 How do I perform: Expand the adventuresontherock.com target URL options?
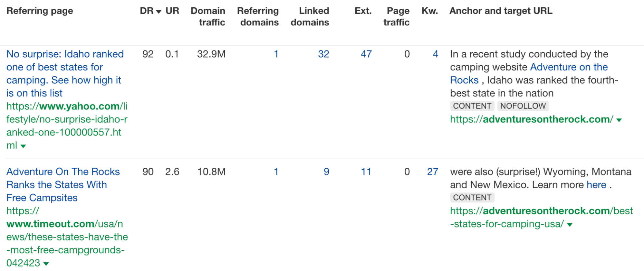(x=619, y=120)
